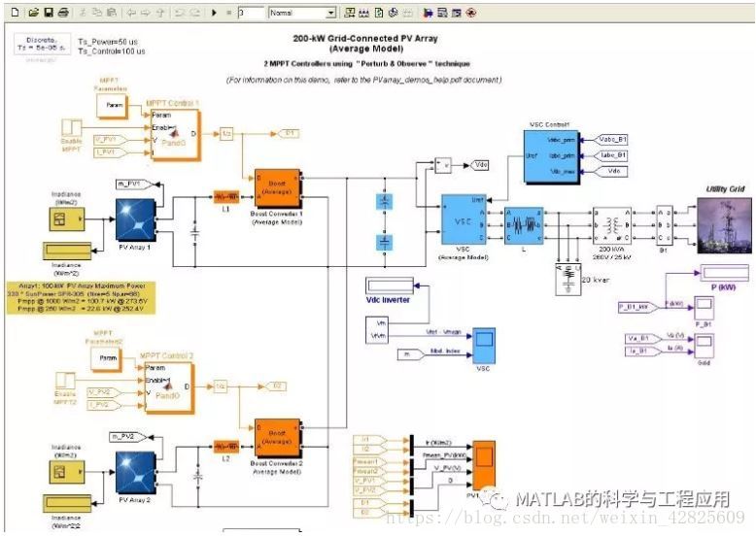Image resolution: width=756 pixels, height=537 pixels.
Task: Select the blue L filter inductor block
Action: (x=524, y=225)
